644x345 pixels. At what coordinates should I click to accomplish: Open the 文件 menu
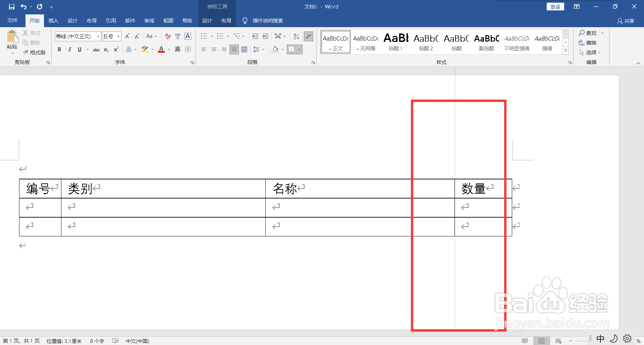(12, 21)
